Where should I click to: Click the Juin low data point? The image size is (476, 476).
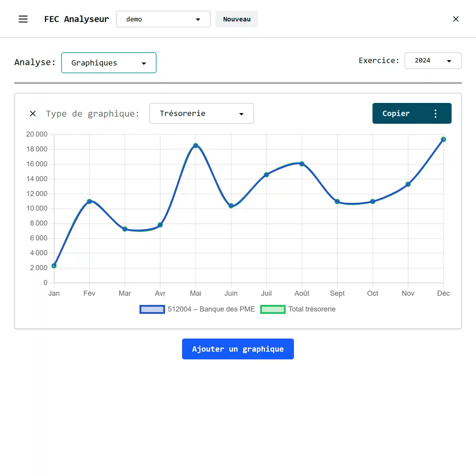[231, 206]
